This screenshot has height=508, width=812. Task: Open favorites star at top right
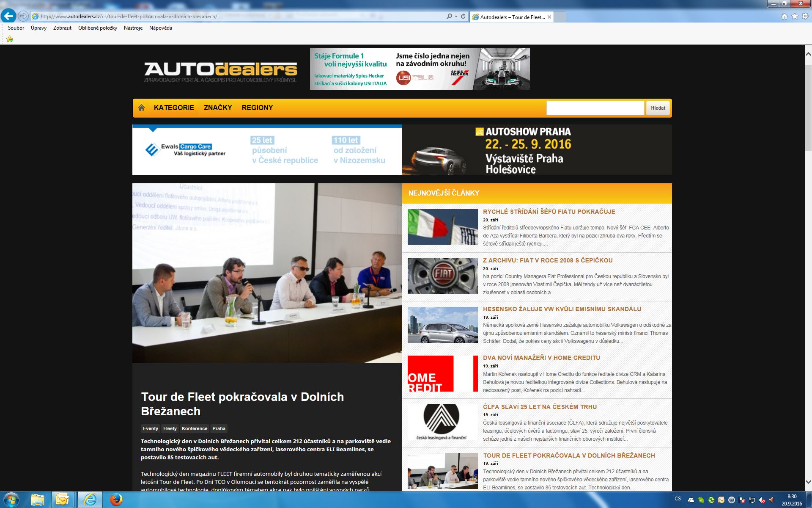pyautogui.click(x=795, y=17)
